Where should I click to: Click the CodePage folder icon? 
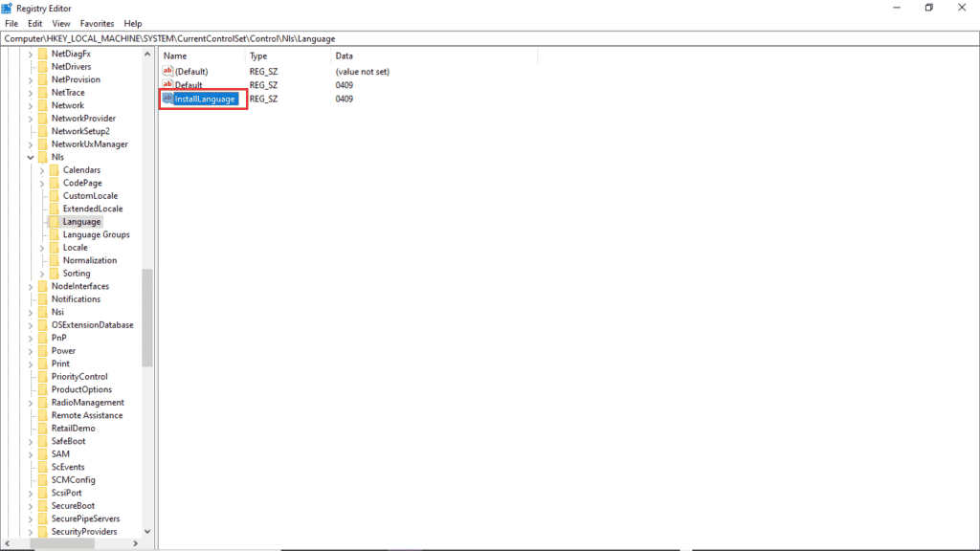(x=55, y=183)
